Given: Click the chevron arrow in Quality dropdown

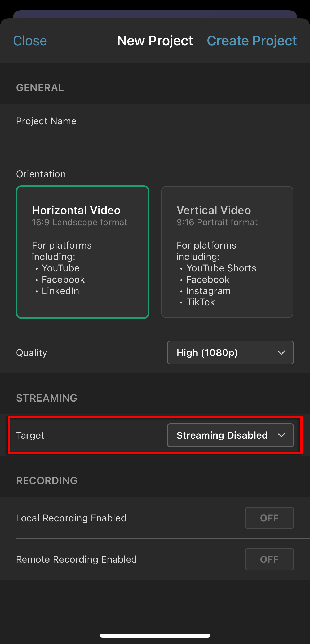Looking at the screenshot, I should 281,352.
